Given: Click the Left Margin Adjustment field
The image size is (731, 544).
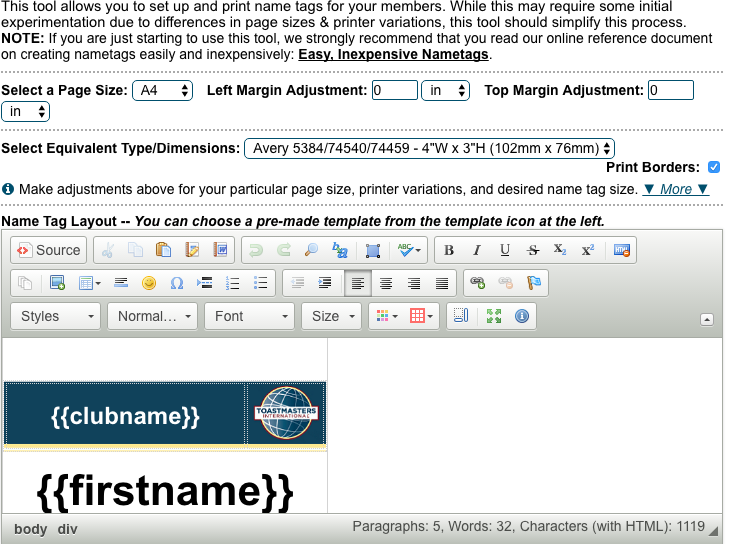Looking at the screenshot, I should click(394, 90).
